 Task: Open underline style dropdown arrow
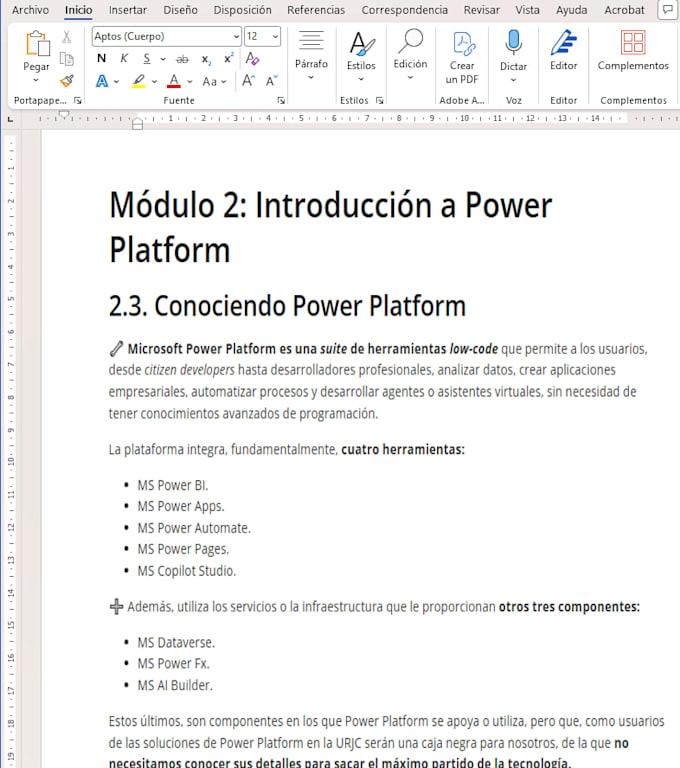coord(163,59)
